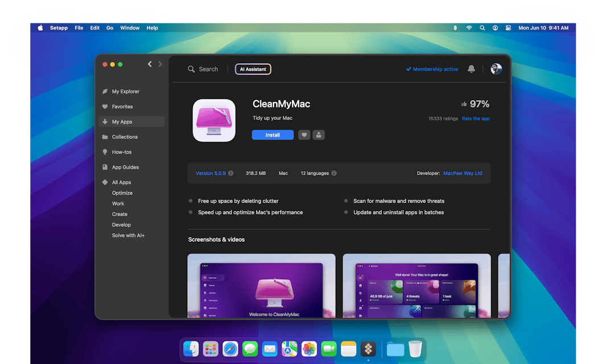The image size is (606, 364).
Task: Open Setapp from the Dock
Action: tap(368, 349)
